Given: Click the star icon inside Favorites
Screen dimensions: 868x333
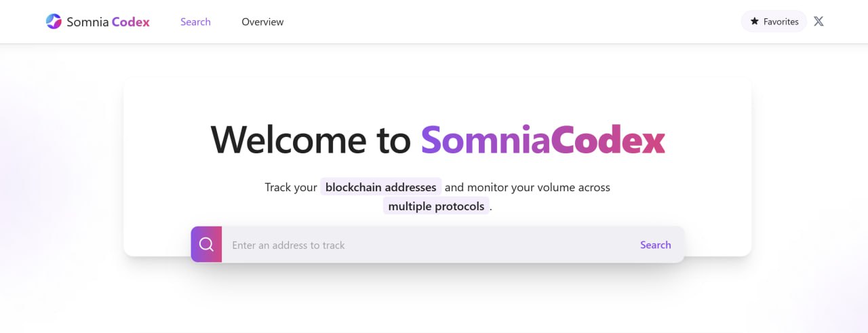Looking at the screenshot, I should coord(754,22).
